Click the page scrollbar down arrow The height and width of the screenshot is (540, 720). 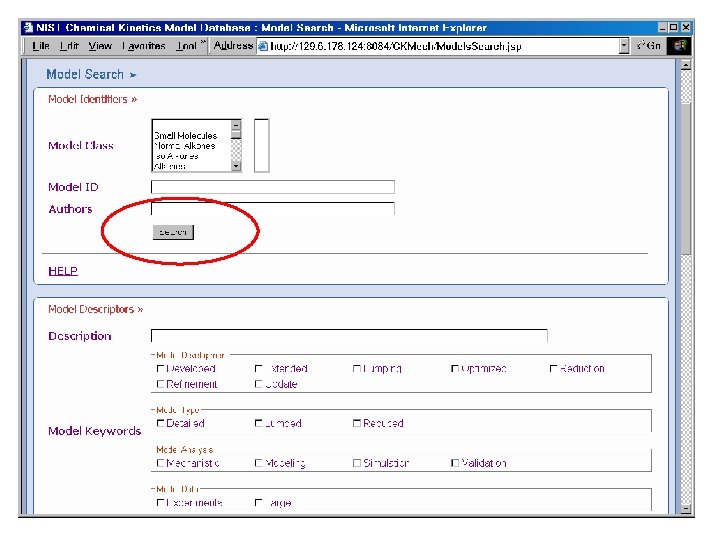(x=686, y=509)
